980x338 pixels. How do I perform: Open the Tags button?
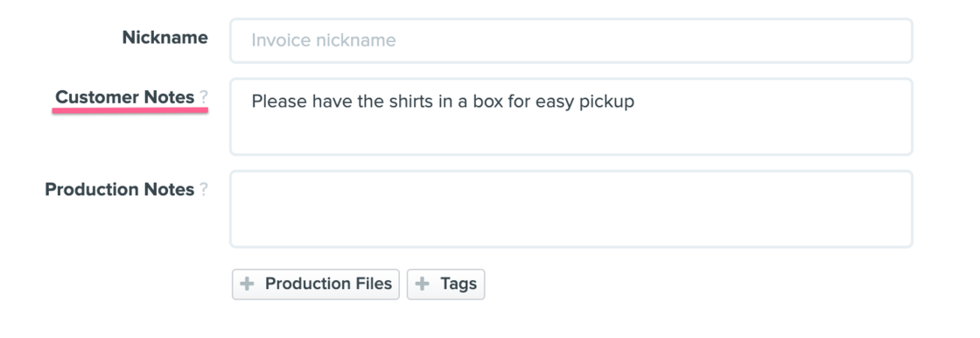[445, 285]
